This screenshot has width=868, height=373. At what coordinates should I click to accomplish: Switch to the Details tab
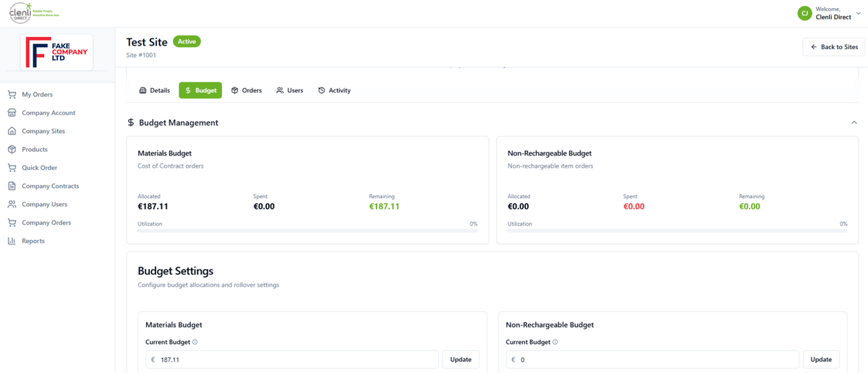[154, 90]
